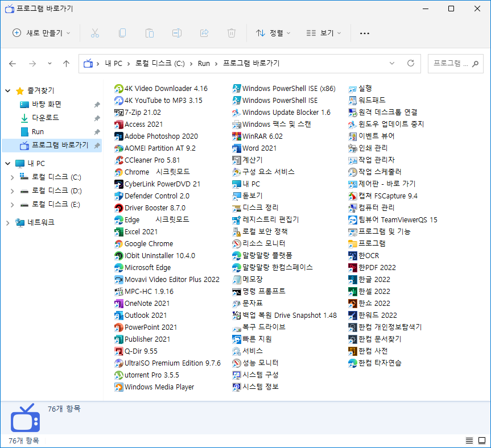Image resolution: width=491 pixels, height=448 pixels.
Task: Select the Windows Update Blocker 1.6 icon
Action: pos(237,113)
